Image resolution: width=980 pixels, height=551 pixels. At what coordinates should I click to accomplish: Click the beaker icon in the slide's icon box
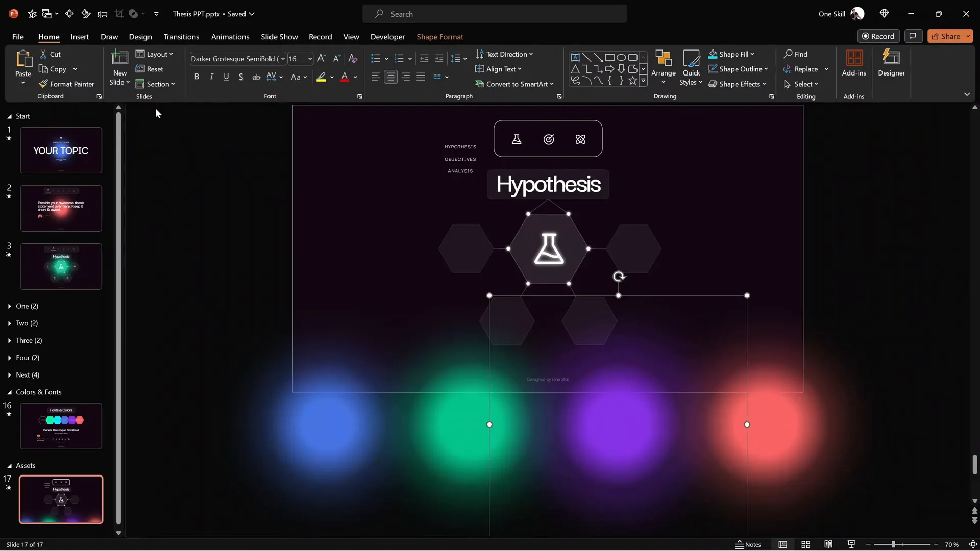(x=517, y=139)
